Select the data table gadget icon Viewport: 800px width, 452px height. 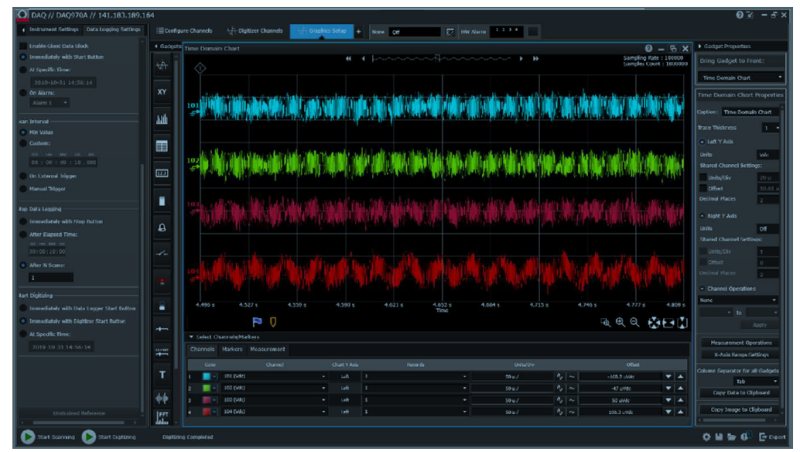point(162,146)
